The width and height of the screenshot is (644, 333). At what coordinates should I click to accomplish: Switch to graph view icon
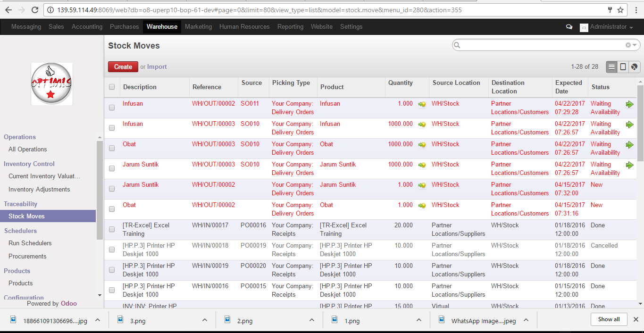(635, 67)
